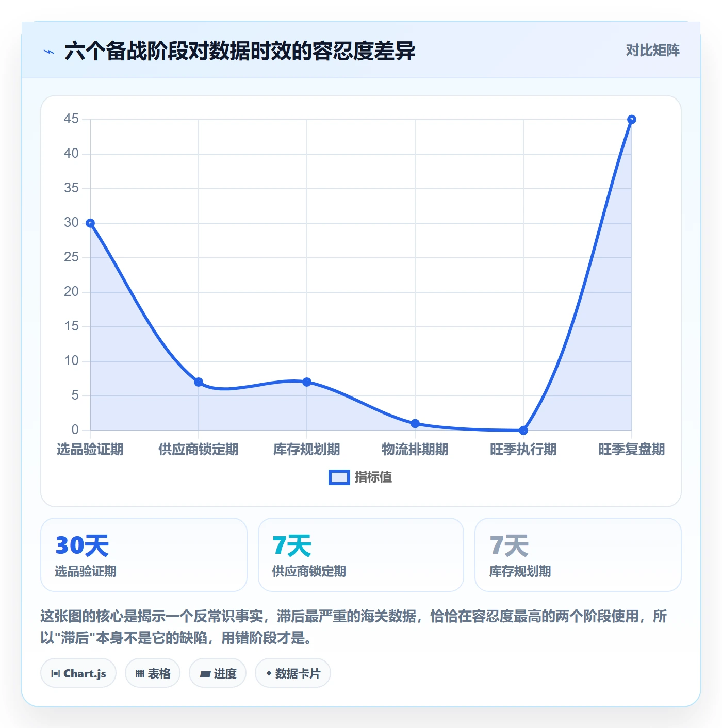The height and width of the screenshot is (728, 722).
Task: Click the paragraph starting 这张图的核心是揭示
Action: (354, 627)
